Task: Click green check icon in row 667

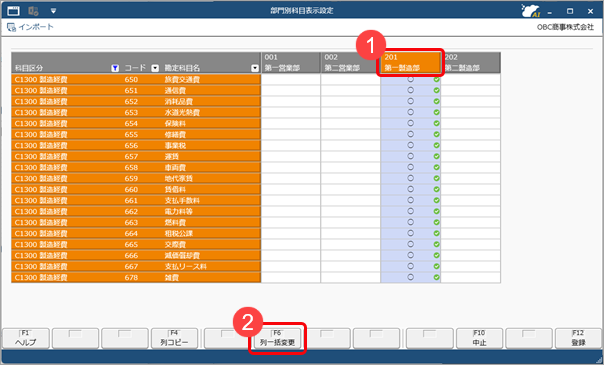Action: tap(436, 266)
